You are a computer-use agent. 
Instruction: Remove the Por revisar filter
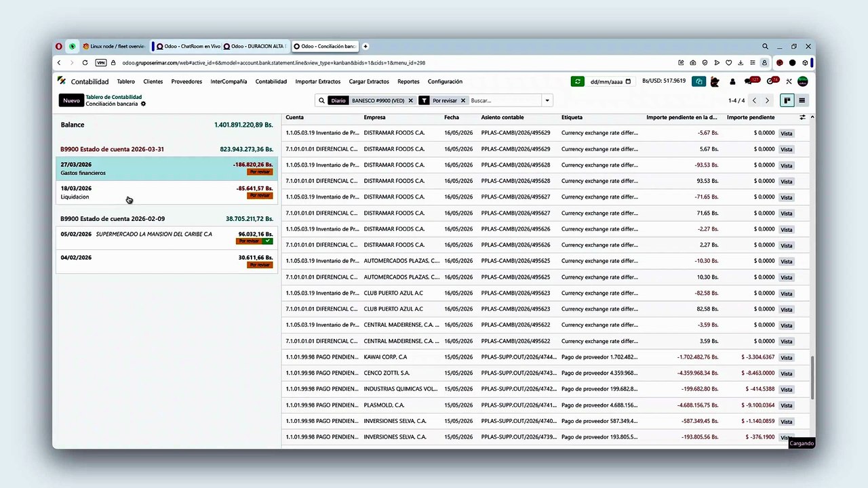tap(463, 100)
